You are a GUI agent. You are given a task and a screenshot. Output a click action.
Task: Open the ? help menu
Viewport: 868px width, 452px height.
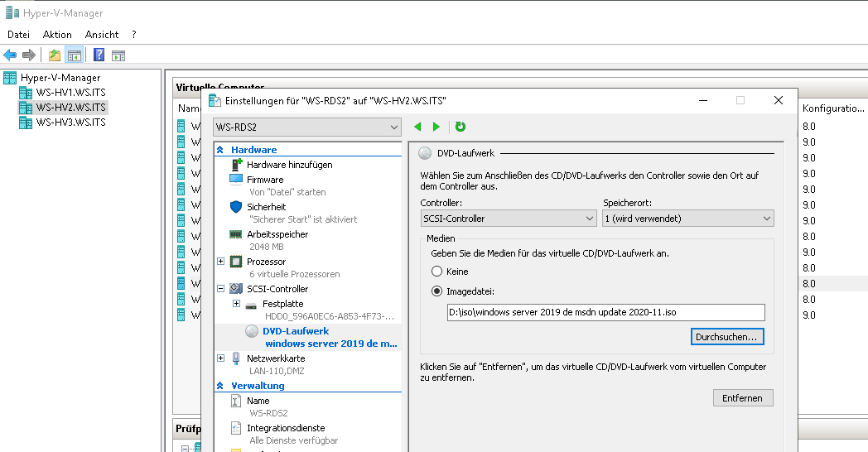[134, 34]
